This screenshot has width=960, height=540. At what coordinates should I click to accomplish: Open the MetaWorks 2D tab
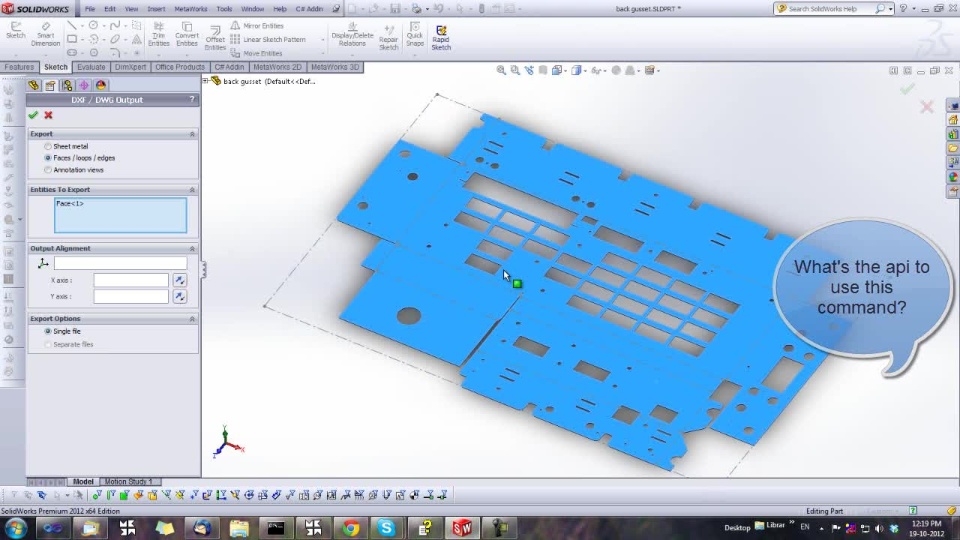pos(277,67)
